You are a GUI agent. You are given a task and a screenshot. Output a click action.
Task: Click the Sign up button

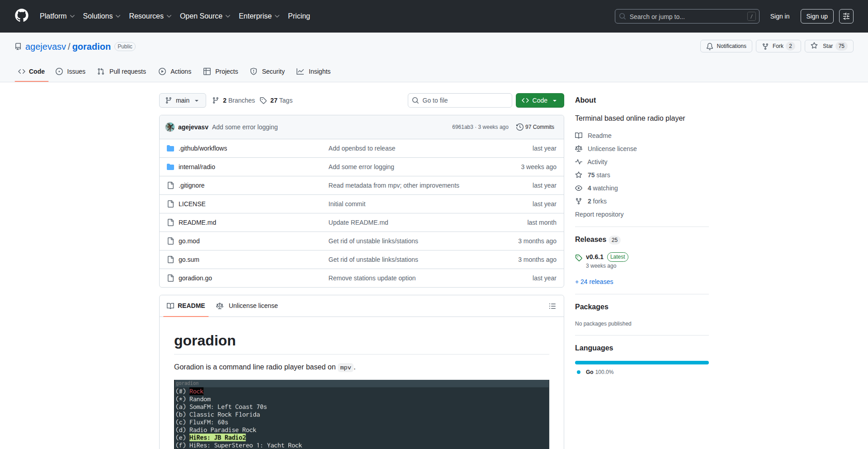(817, 16)
